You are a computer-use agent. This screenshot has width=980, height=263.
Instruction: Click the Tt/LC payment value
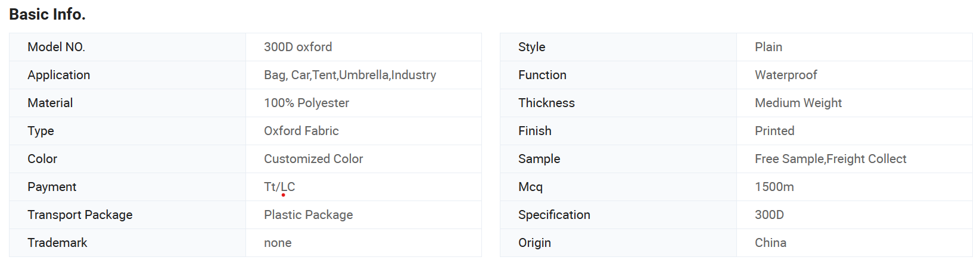click(x=279, y=187)
